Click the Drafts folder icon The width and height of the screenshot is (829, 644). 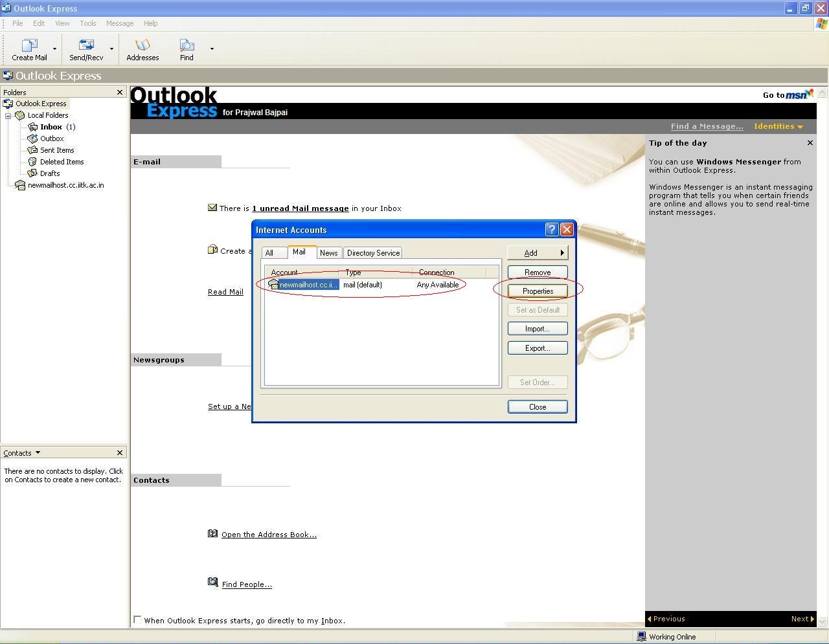pyautogui.click(x=32, y=173)
